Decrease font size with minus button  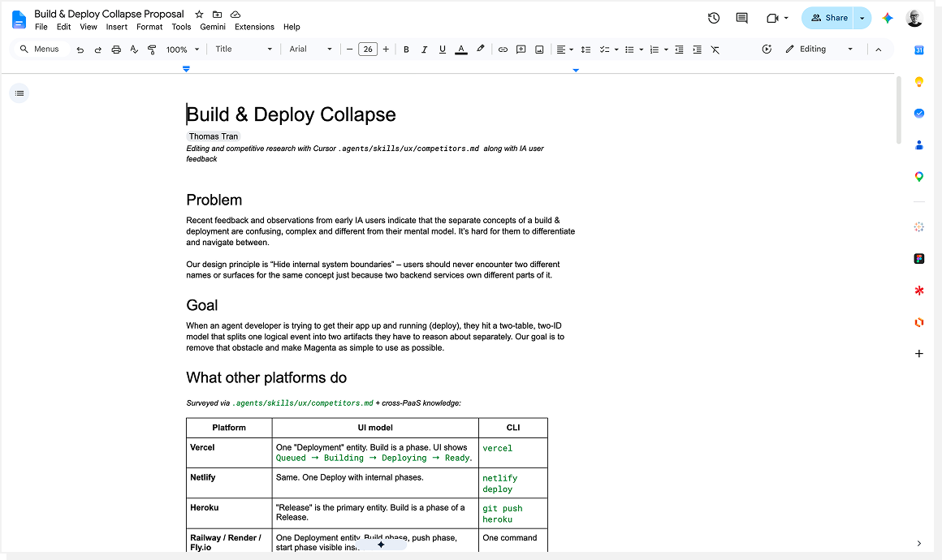(350, 50)
